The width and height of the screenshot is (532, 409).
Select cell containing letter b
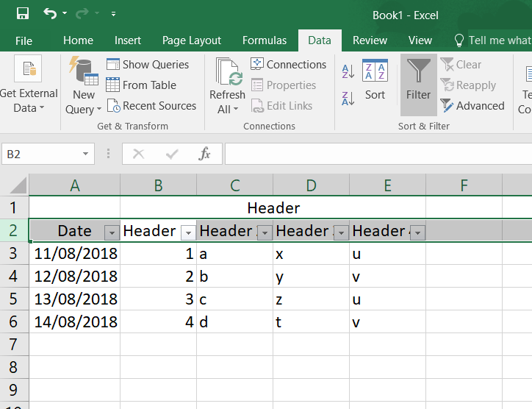[235, 276]
